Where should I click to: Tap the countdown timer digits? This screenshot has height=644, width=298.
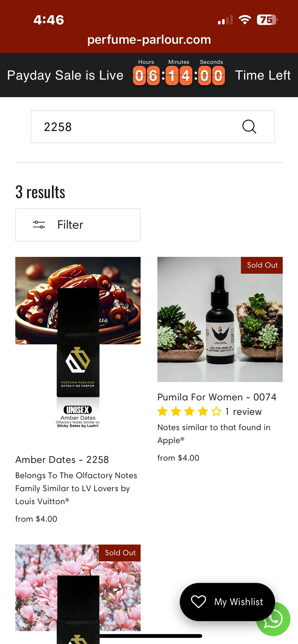click(179, 76)
